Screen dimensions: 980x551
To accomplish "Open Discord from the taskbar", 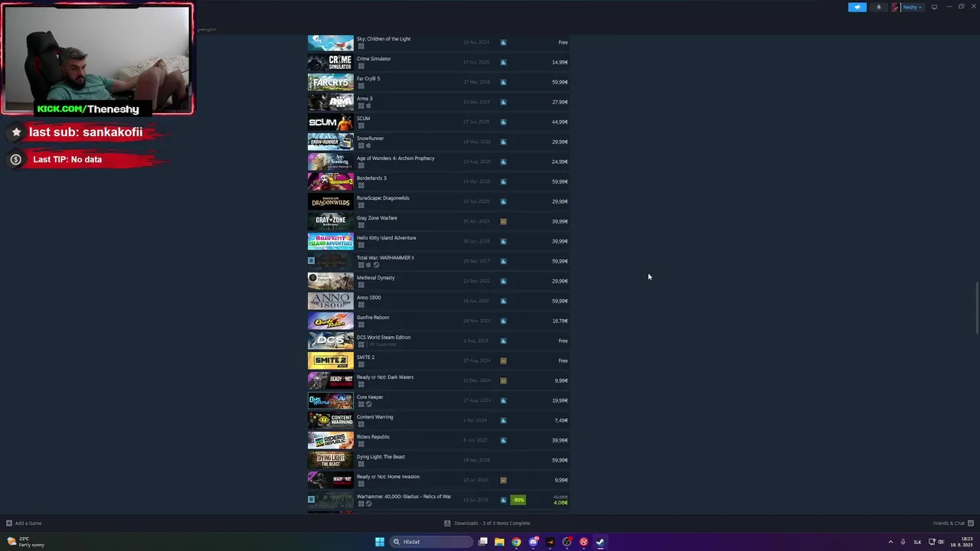I will pyautogui.click(x=534, y=542).
